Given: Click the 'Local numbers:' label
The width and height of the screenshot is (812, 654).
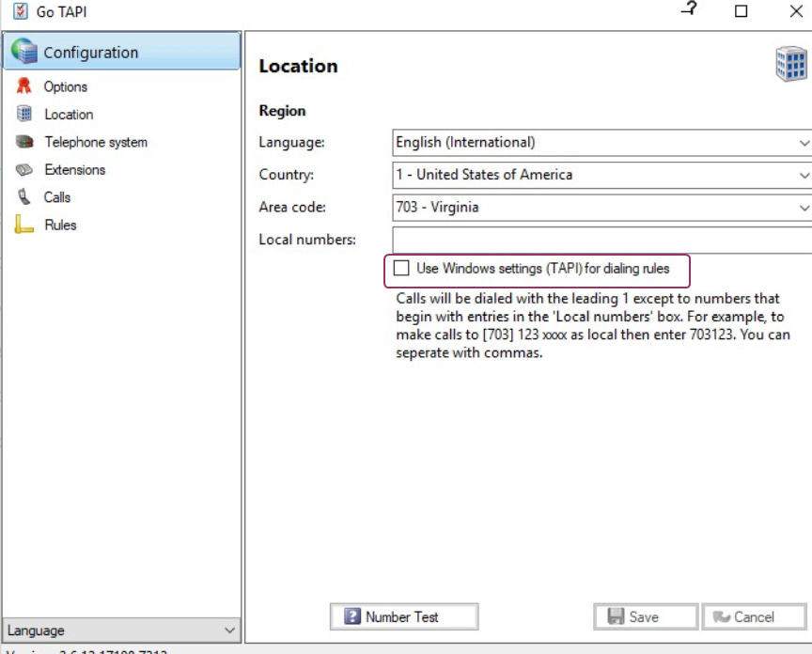Looking at the screenshot, I should pyautogui.click(x=307, y=240).
